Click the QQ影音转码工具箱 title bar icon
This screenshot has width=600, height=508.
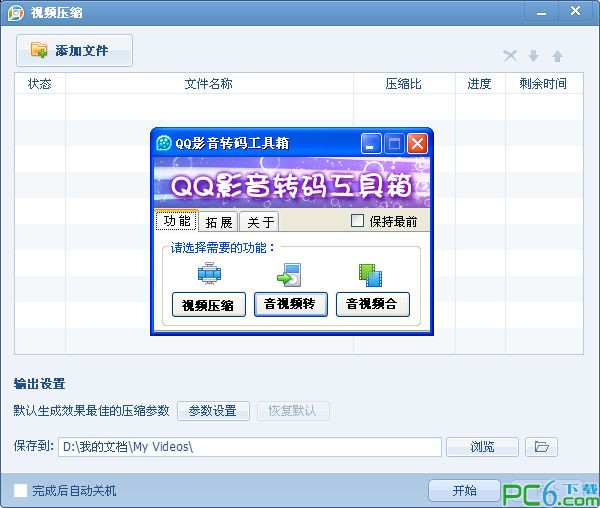(x=164, y=143)
